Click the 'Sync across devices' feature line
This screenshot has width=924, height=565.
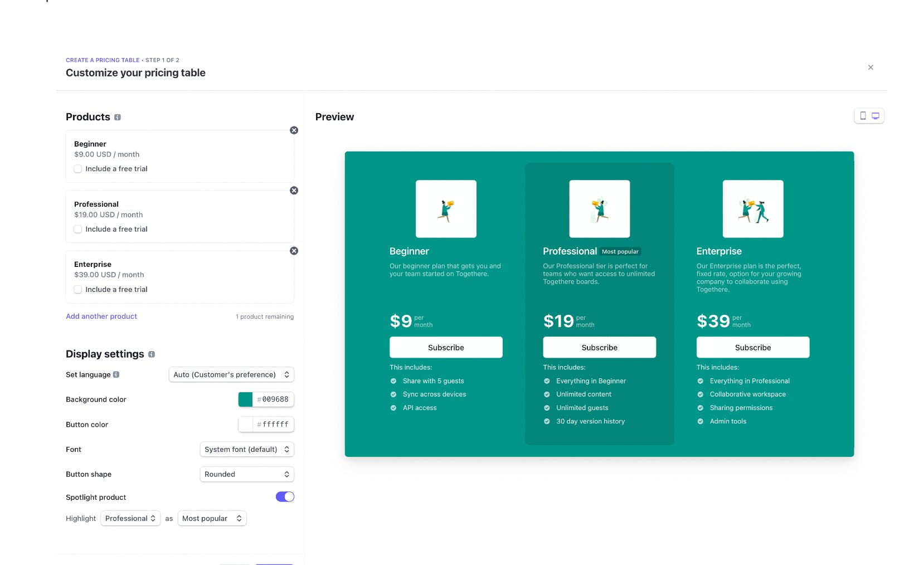click(434, 394)
